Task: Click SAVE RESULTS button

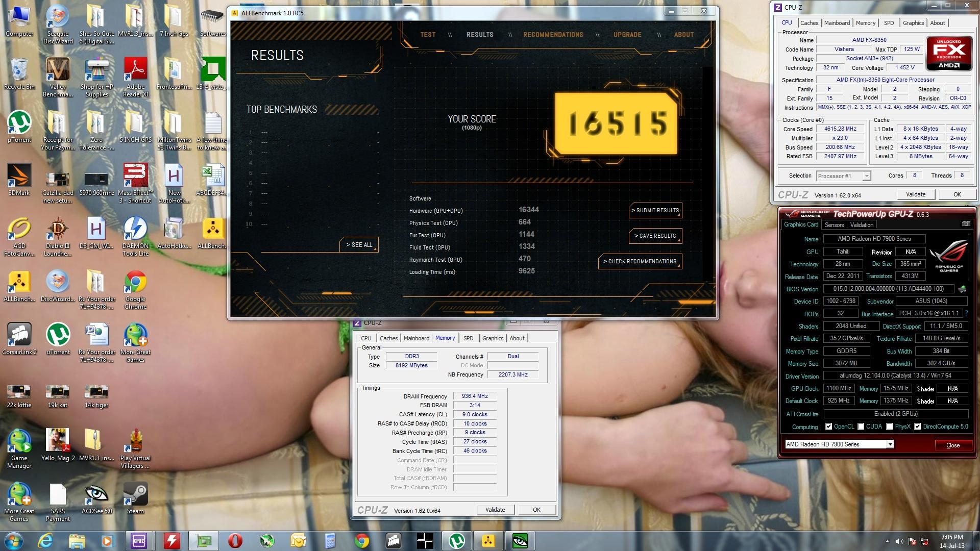Action: [x=655, y=236]
